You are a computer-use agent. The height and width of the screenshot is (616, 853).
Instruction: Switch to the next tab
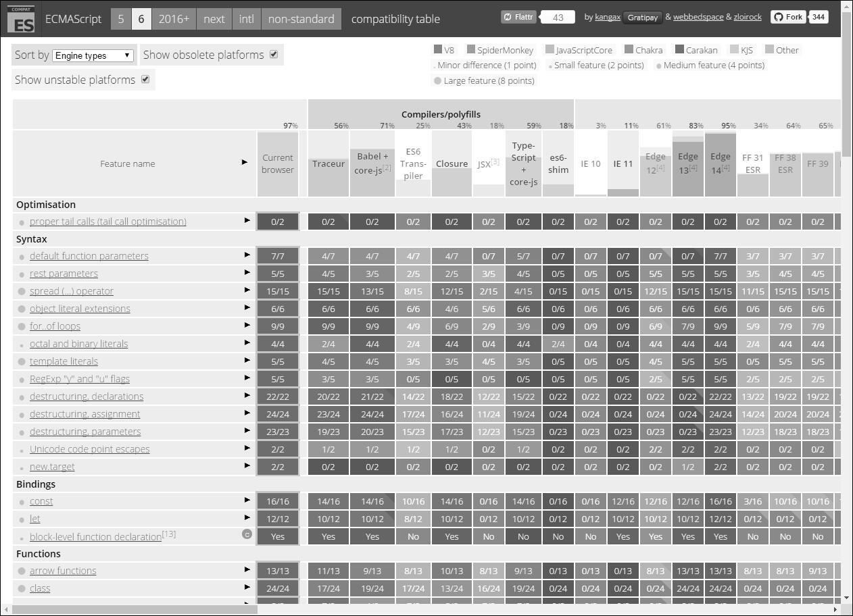[x=214, y=19]
